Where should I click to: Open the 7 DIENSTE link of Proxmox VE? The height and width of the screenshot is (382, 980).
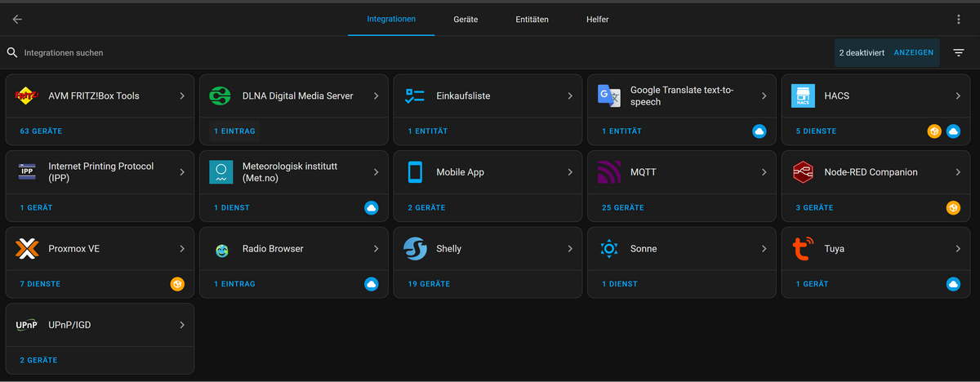pyautogui.click(x=41, y=284)
